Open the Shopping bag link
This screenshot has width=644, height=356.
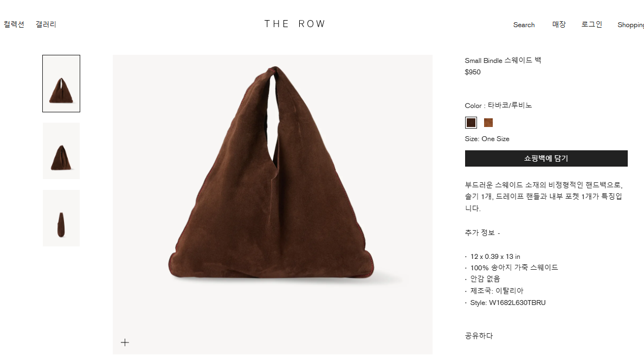pyautogui.click(x=631, y=24)
